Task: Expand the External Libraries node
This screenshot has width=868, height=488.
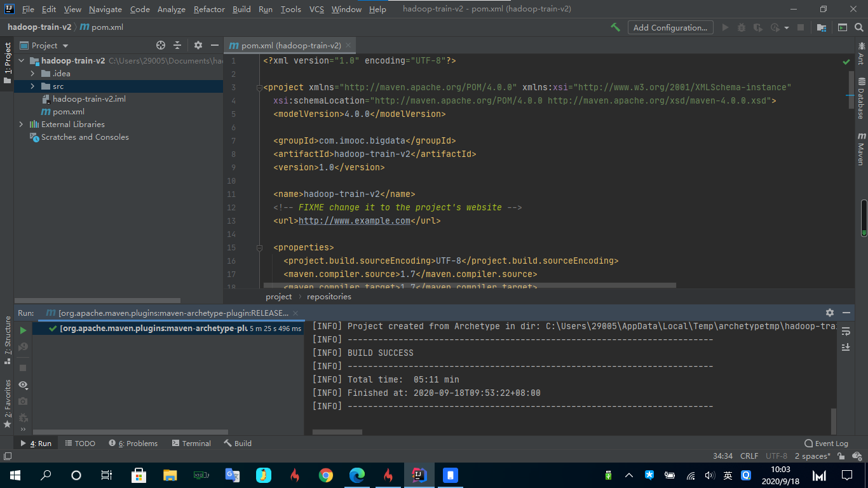Action: 21,125
